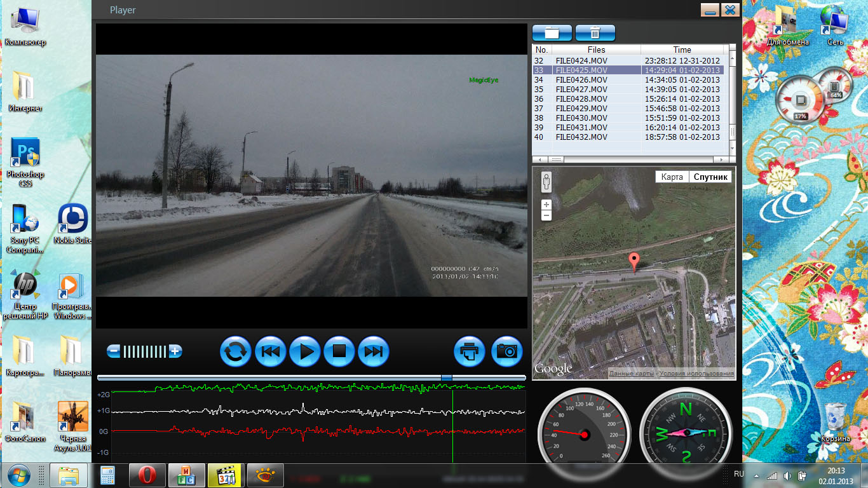Open a folder with the folder button
The width and height of the screenshot is (868, 488).
(552, 33)
